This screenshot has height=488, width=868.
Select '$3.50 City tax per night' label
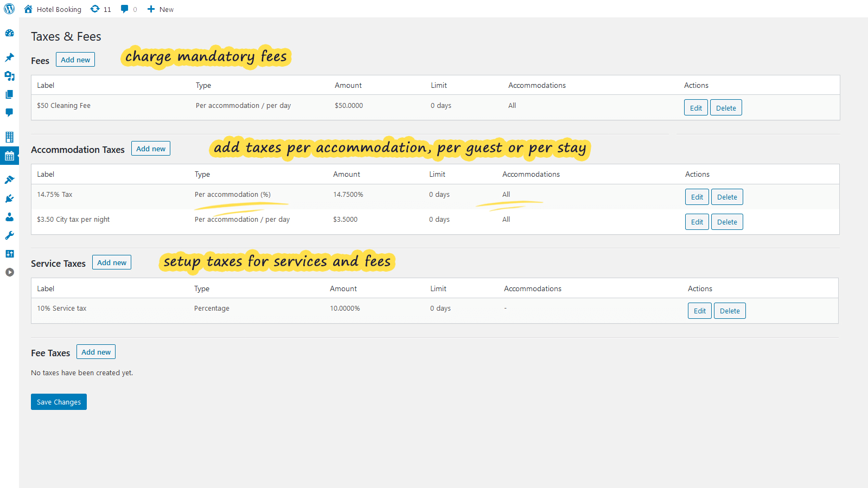[73, 220]
